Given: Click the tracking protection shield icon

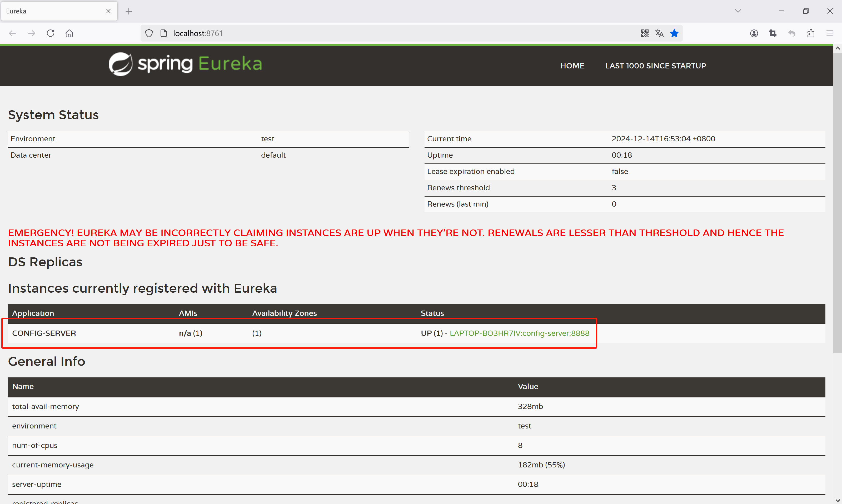Looking at the screenshot, I should [x=149, y=33].
